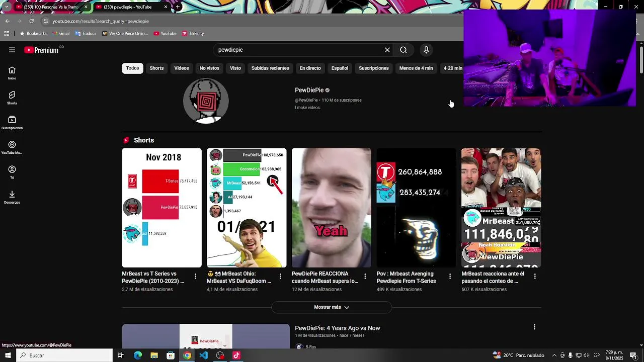Reload the current page
This screenshot has height=362, width=644.
(x=31, y=21)
